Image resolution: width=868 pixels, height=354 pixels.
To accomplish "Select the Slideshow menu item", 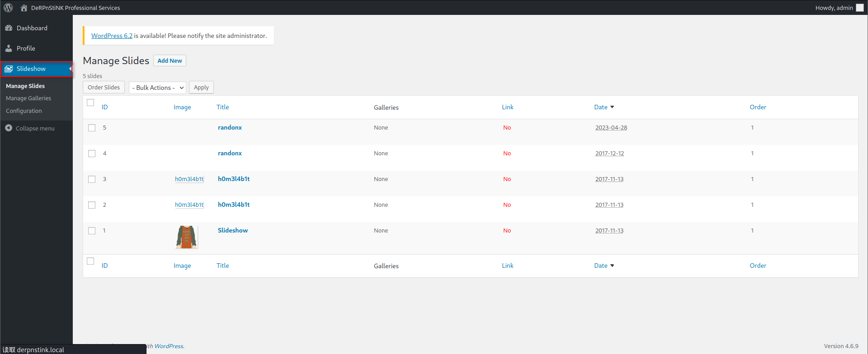I will pos(37,69).
